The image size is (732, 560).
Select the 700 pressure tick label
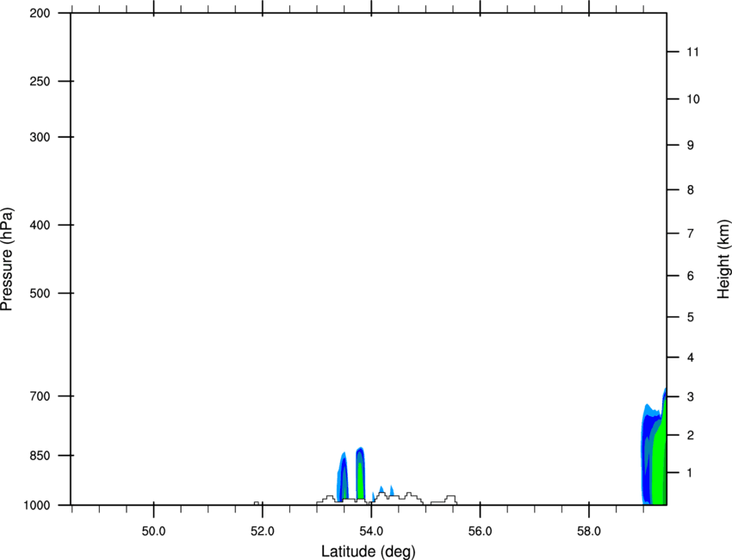point(40,396)
